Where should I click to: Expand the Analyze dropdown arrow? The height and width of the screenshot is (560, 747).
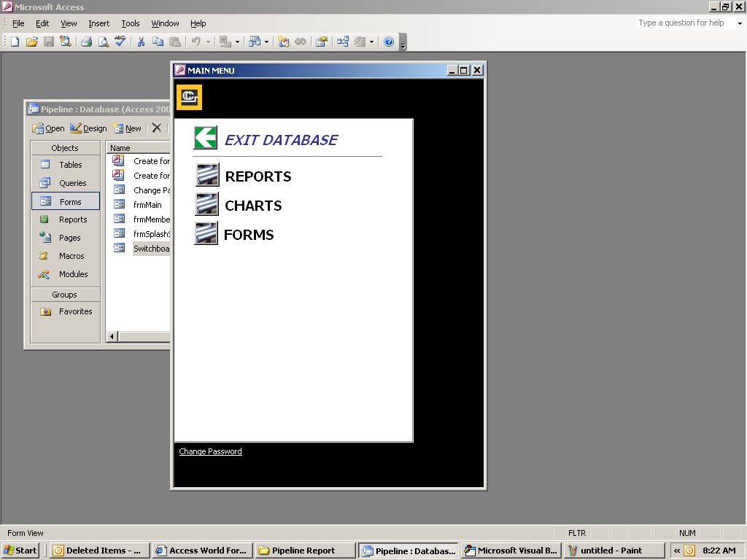[x=266, y=42]
